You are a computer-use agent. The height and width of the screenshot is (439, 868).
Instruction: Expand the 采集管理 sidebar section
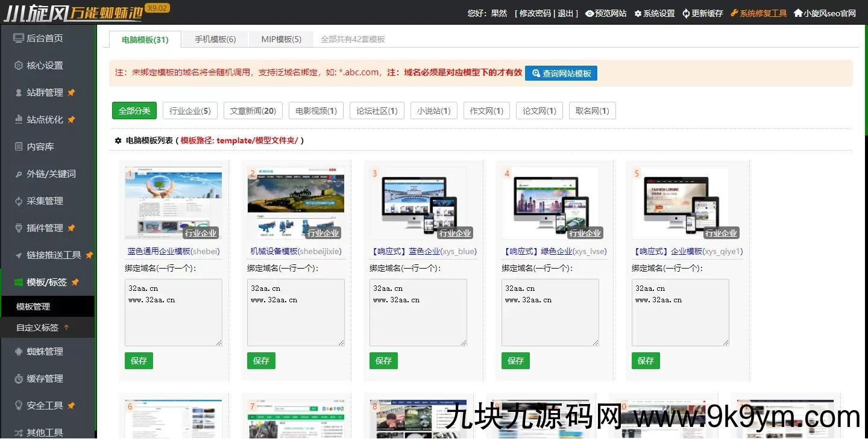pyautogui.click(x=45, y=201)
